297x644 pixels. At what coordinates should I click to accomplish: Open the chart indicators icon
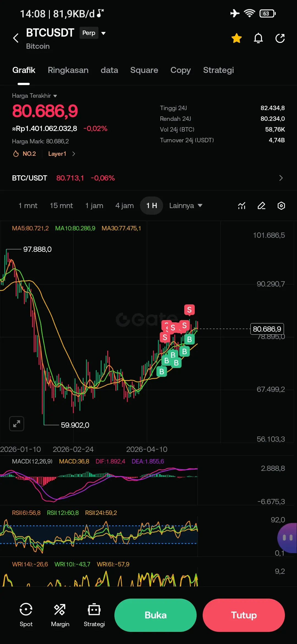tap(242, 206)
